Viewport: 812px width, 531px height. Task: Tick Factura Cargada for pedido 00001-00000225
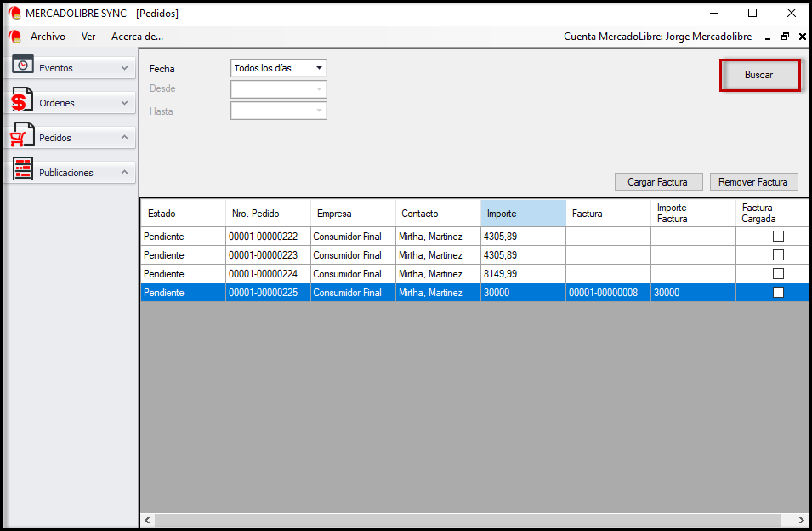(778, 292)
